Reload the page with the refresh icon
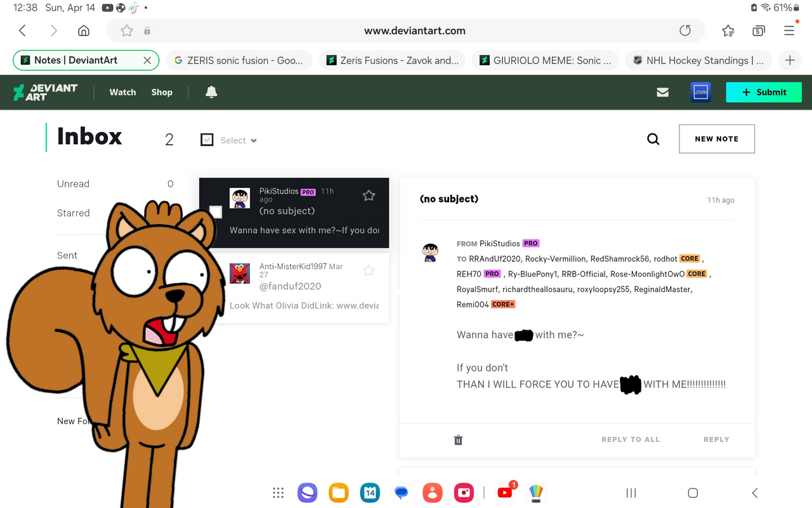Viewport: 812px width, 508px height. coord(685,30)
